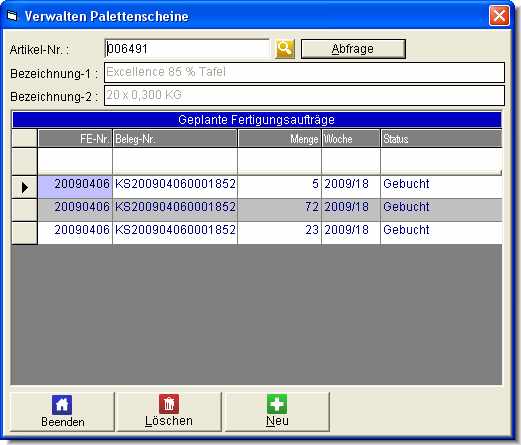The height and width of the screenshot is (445, 521).
Task: Click the Löschen trash can icon
Action: (x=169, y=404)
